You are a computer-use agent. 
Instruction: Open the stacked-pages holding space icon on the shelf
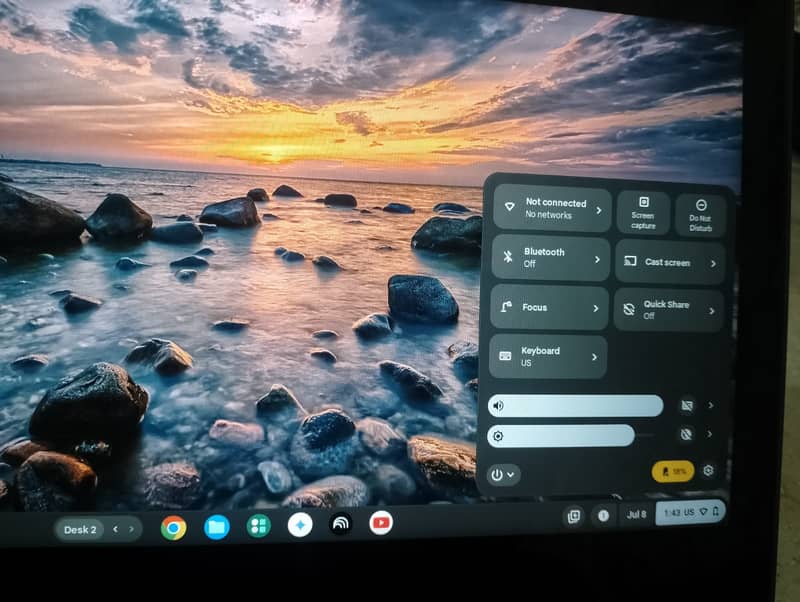coord(574,516)
